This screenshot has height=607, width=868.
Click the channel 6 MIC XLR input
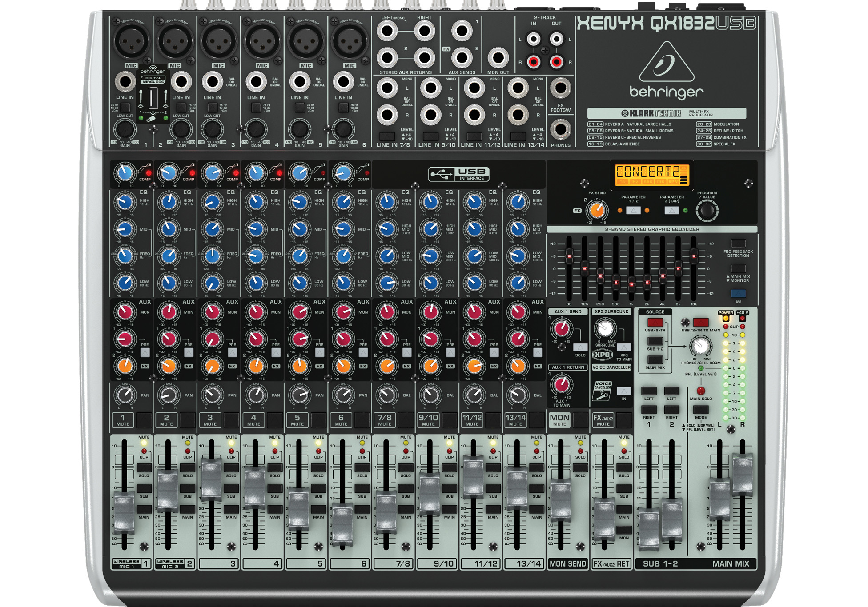coord(350,41)
